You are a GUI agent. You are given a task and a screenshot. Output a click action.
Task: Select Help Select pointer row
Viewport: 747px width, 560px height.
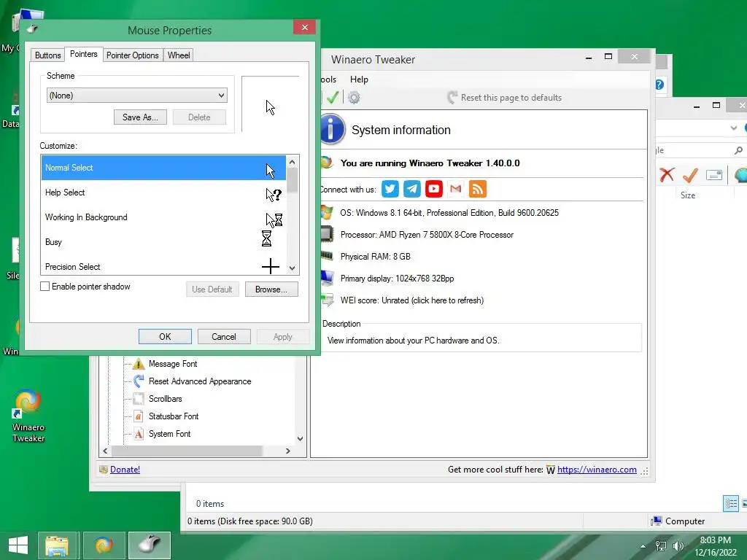pos(163,192)
